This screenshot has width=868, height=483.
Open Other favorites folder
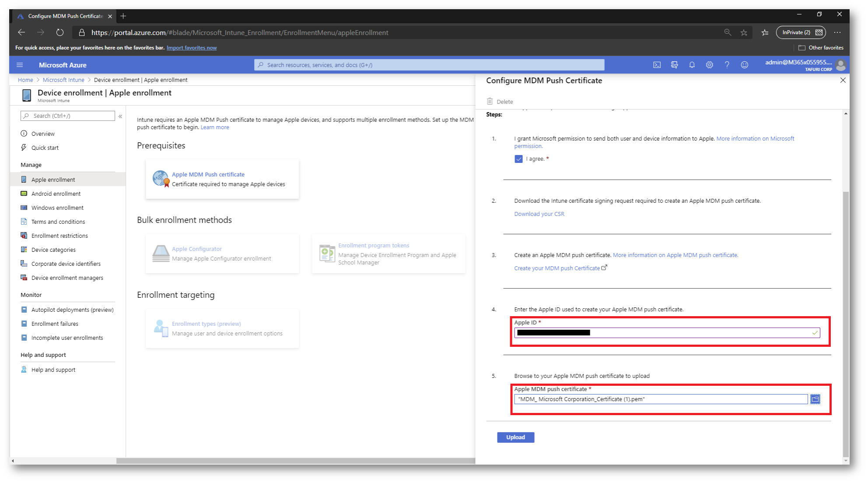tap(821, 48)
